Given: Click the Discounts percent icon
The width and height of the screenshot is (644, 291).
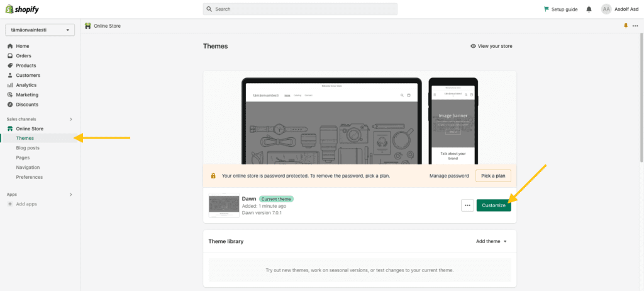Looking at the screenshot, I should (x=10, y=105).
